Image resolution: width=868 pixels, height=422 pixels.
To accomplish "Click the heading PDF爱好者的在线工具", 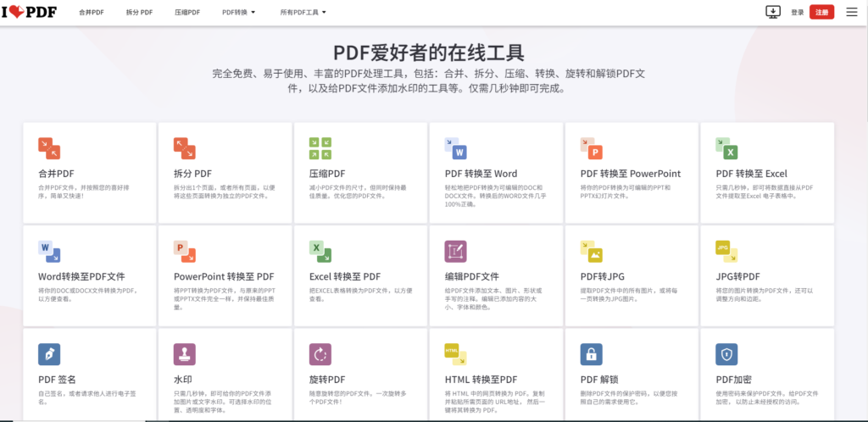I will [429, 53].
